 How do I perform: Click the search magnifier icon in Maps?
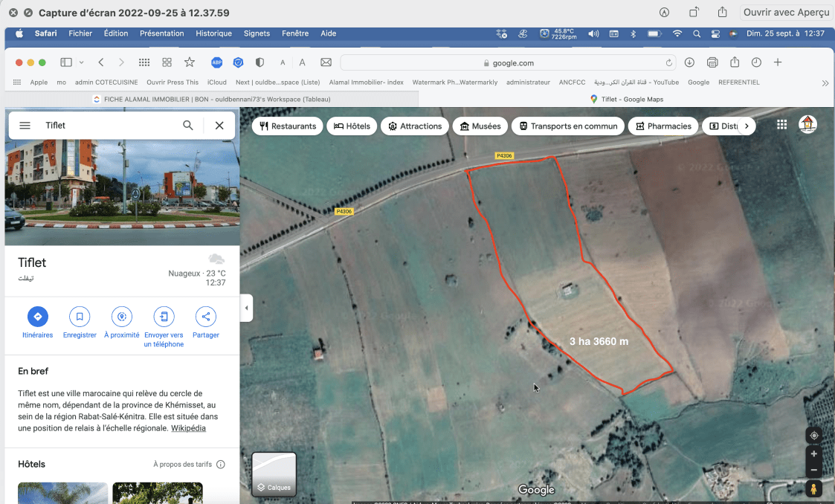pyautogui.click(x=188, y=126)
